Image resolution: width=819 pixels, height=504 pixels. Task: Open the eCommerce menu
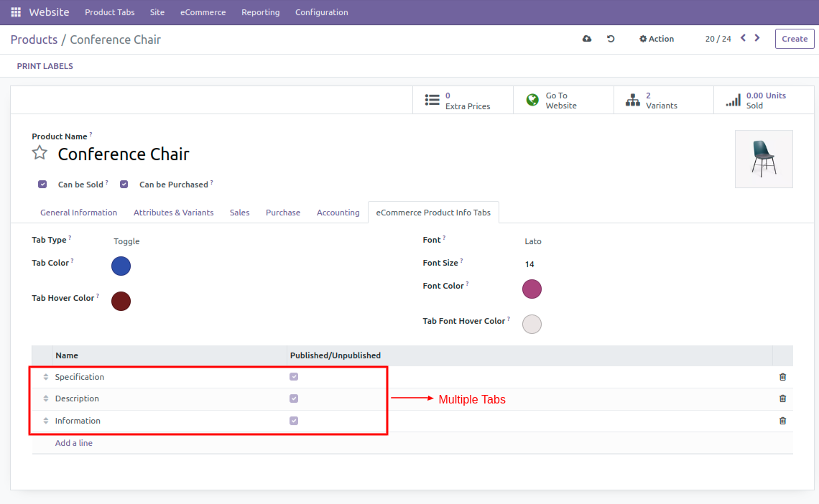tap(203, 12)
